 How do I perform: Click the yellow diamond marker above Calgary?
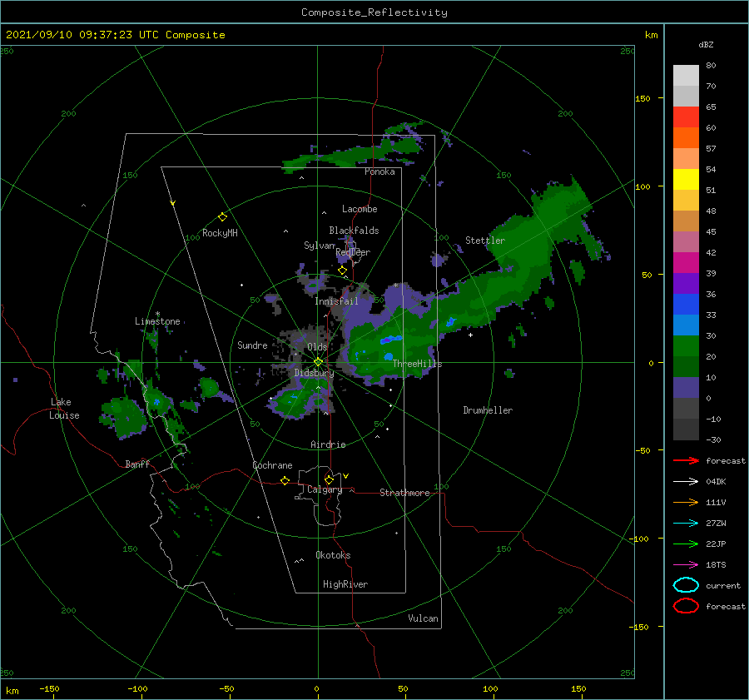[x=329, y=479]
